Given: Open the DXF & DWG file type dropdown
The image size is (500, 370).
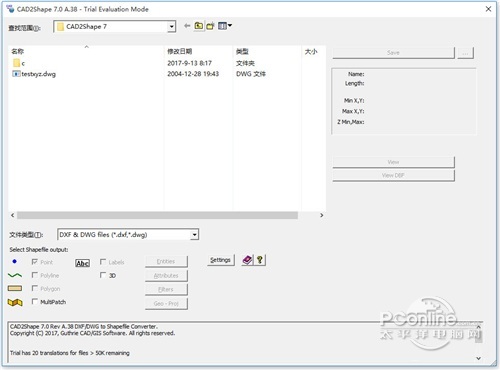Looking at the screenshot, I should pos(194,235).
